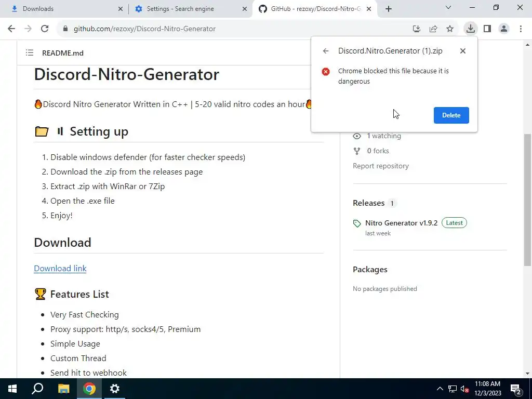532x399 pixels.
Task: Open a new browser tab
Action: click(389, 9)
